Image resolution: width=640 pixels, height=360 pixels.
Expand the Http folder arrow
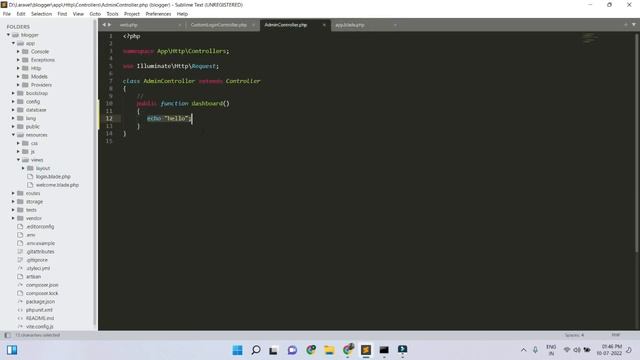point(18,68)
